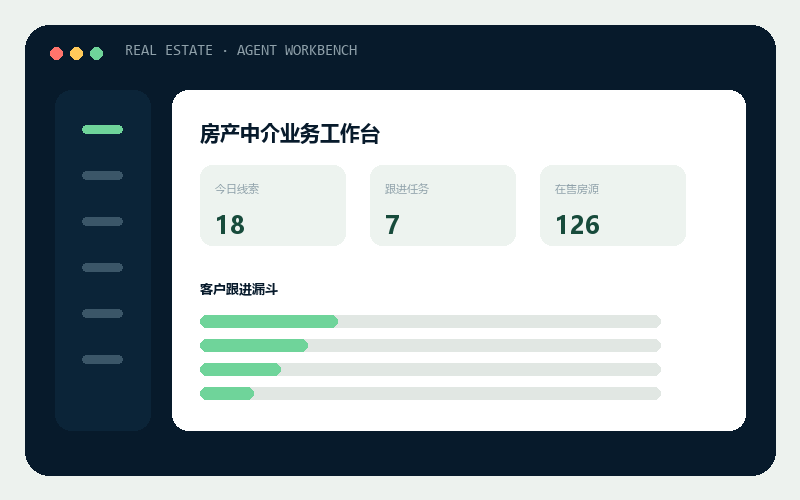Click the yellow minimize window dot
The width and height of the screenshot is (800, 500).
77,53
